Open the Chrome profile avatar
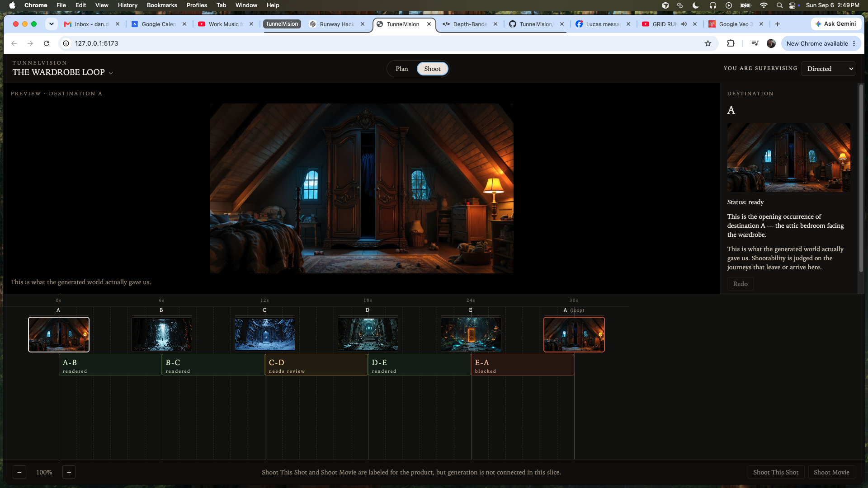The width and height of the screenshot is (868, 488). coord(771,43)
